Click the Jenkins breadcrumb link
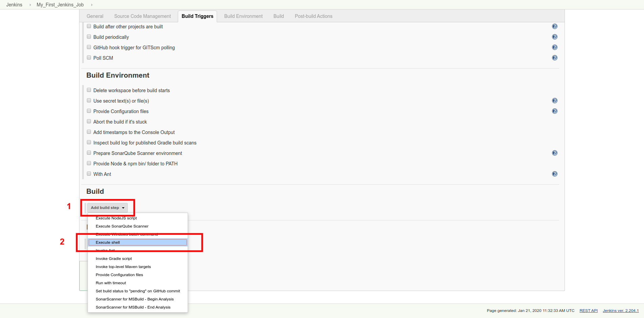The width and height of the screenshot is (644, 318). coord(14,5)
